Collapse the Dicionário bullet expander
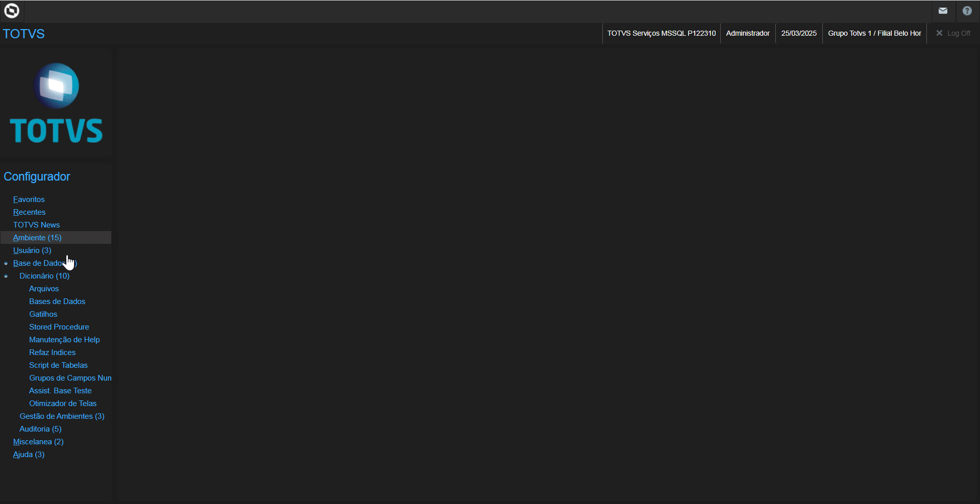The width and height of the screenshot is (980, 504). pos(6,276)
